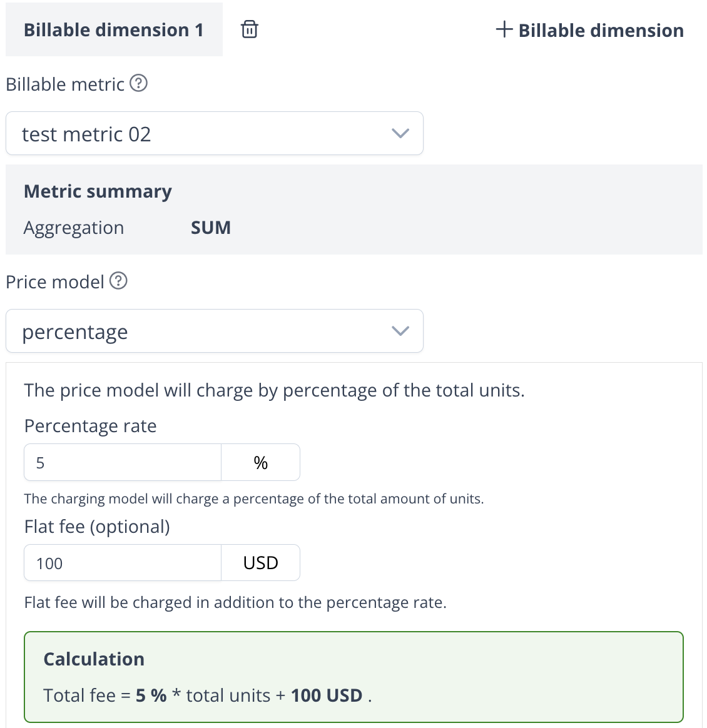Screen dimensions: 707x728
Task: Click the SUM aggregation value
Action: (211, 228)
